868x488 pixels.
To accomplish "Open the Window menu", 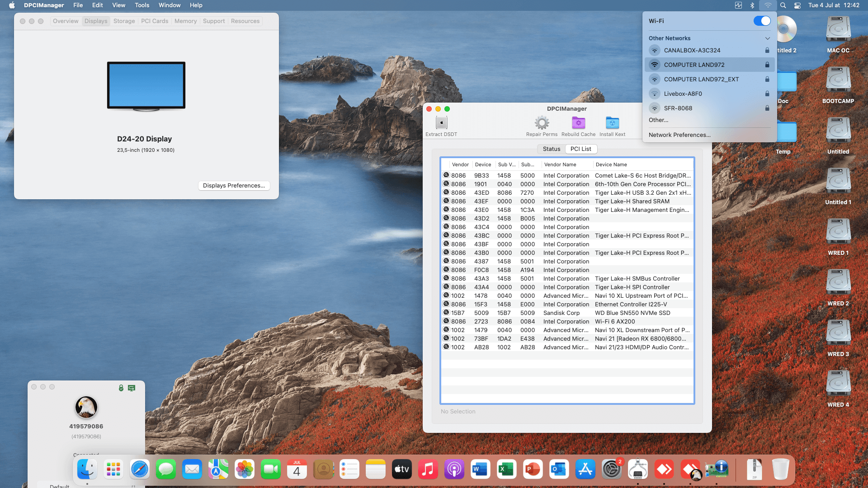I will click(170, 5).
